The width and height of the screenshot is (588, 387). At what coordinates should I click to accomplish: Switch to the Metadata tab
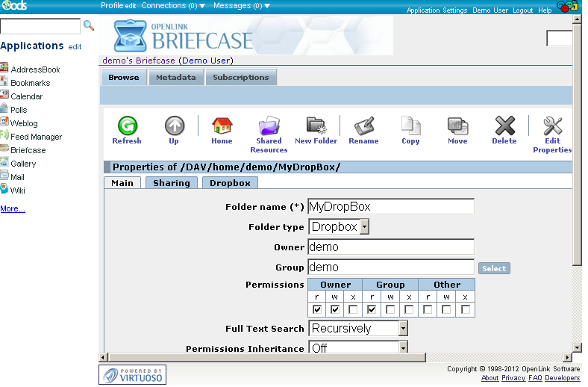tap(175, 77)
